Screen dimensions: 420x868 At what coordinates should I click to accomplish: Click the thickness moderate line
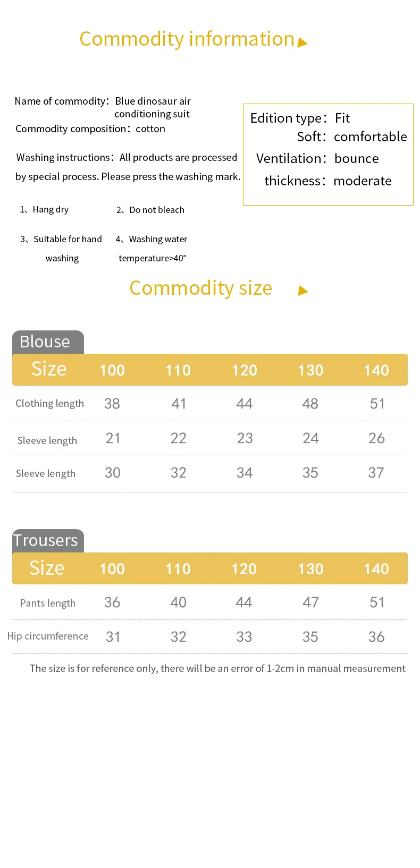[x=328, y=181]
